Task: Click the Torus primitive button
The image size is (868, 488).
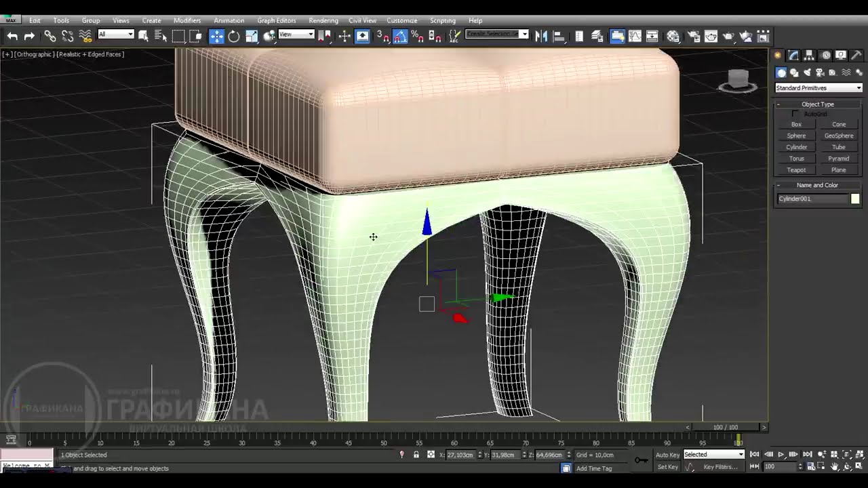Action: pyautogui.click(x=796, y=159)
